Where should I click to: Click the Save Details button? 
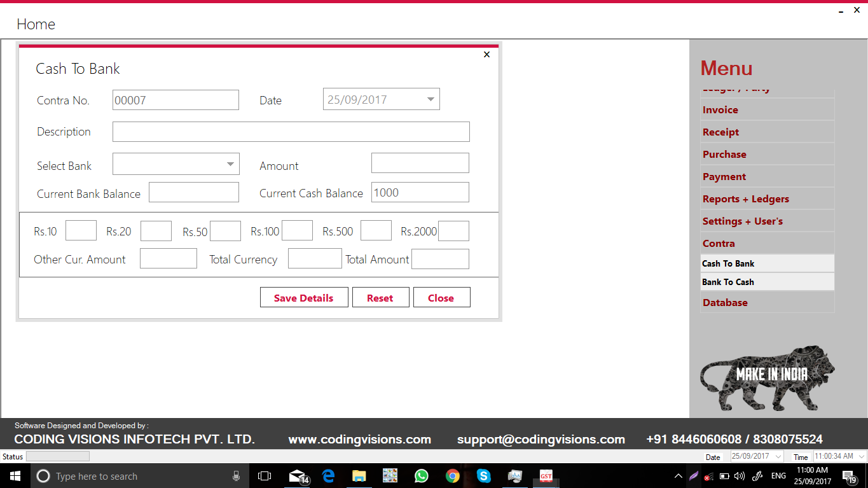(x=304, y=297)
